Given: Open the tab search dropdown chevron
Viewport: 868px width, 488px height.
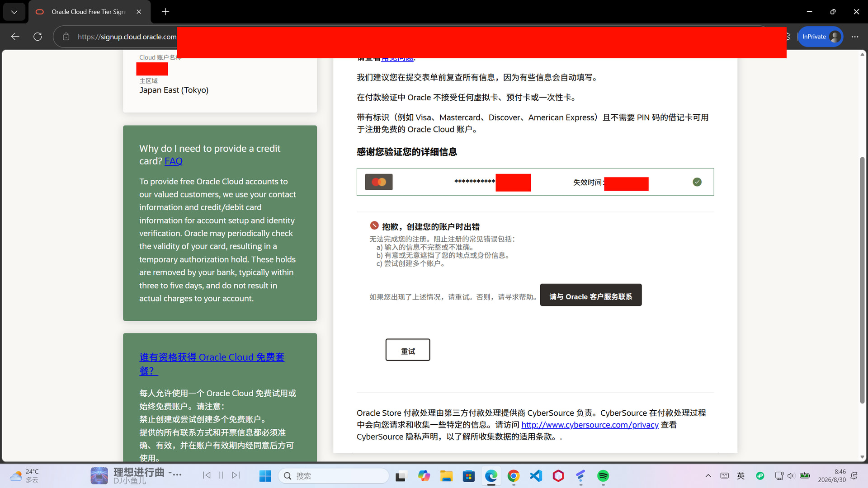Looking at the screenshot, I should pyautogui.click(x=14, y=12).
